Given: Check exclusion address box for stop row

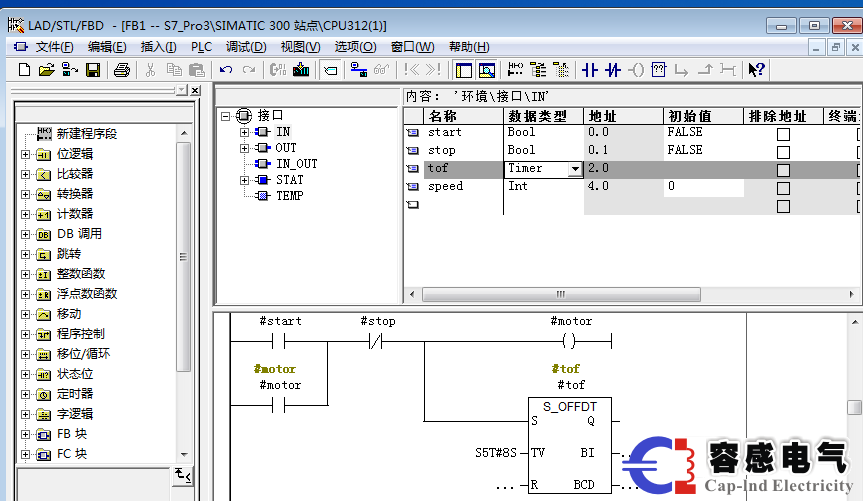Looking at the screenshot, I should pyautogui.click(x=783, y=152).
